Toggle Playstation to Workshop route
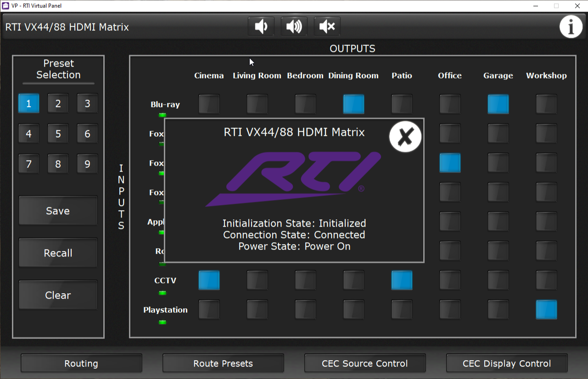Viewport: 588px width, 379px height. 546,310
